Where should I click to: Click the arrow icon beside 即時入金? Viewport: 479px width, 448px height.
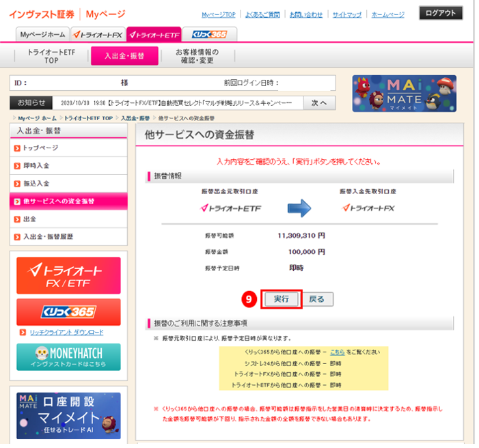17,166
